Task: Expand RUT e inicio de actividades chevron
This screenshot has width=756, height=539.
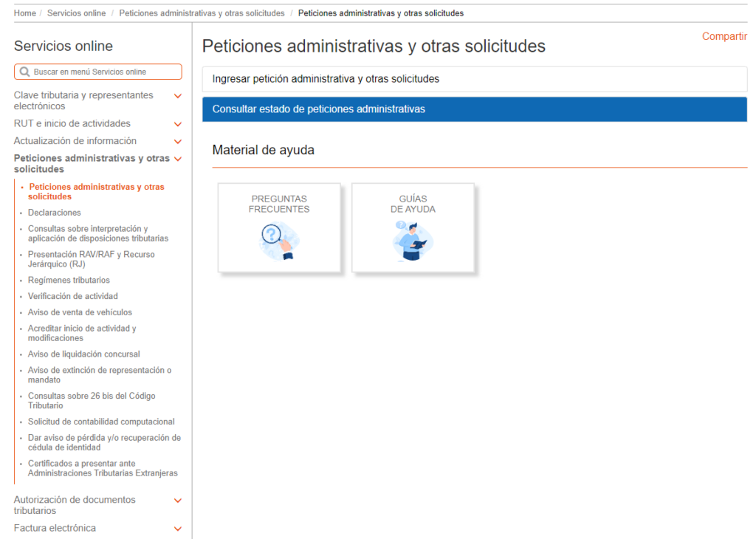Action: point(177,124)
